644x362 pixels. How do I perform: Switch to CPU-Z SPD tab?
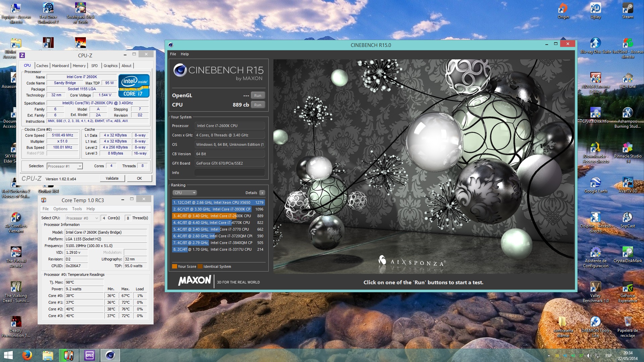pyautogui.click(x=95, y=66)
